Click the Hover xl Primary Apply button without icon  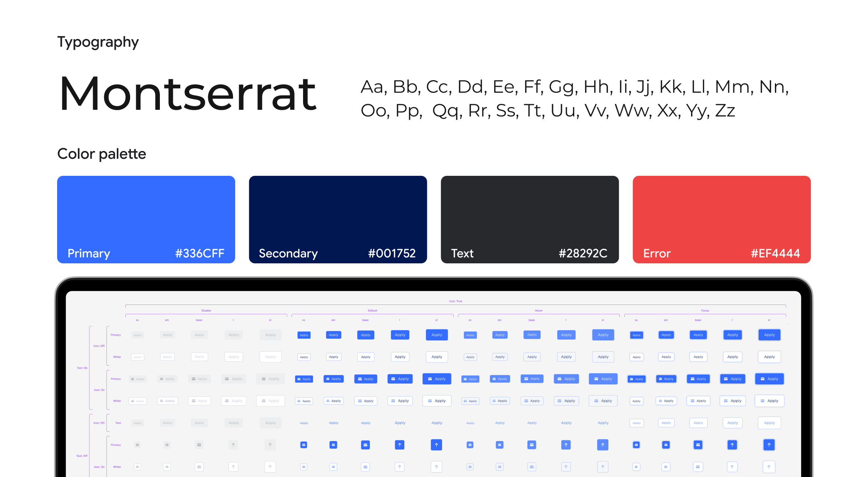click(603, 335)
